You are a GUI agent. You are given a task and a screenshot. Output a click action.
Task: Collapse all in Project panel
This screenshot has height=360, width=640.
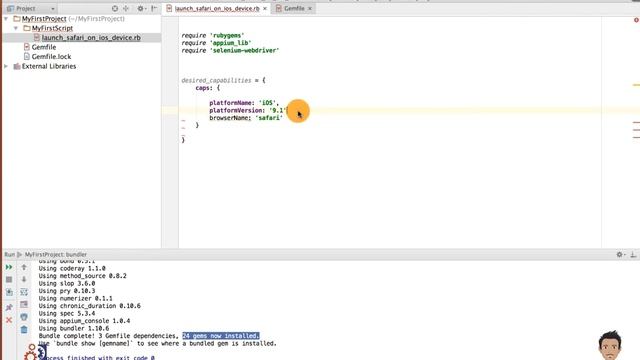coord(126,8)
